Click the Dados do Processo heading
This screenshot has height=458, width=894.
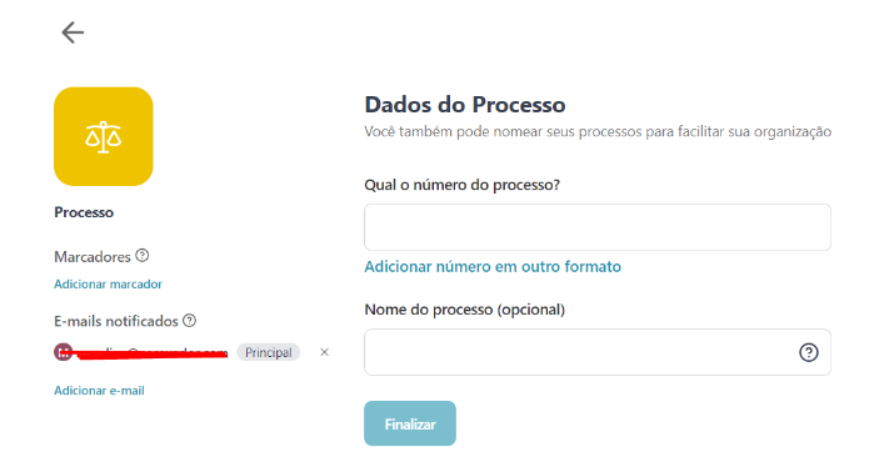[x=465, y=105]
